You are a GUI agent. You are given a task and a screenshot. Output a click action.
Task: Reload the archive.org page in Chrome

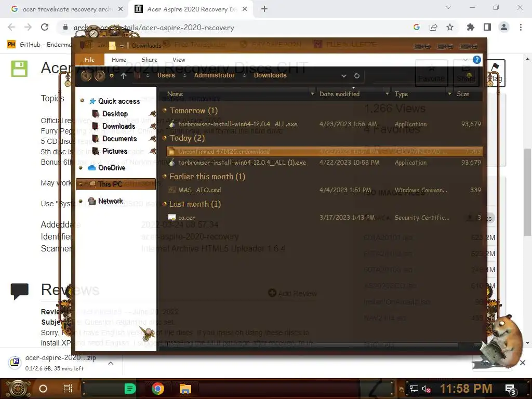pos(45,27)
